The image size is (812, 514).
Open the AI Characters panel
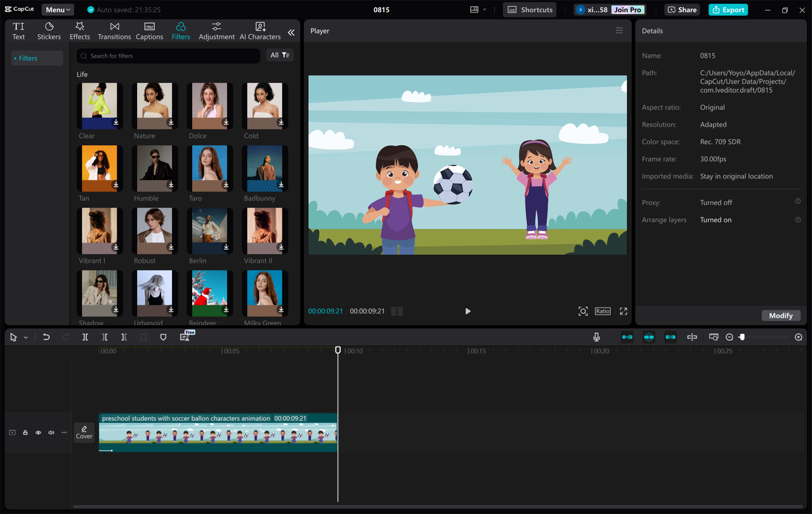coord(260,30)
